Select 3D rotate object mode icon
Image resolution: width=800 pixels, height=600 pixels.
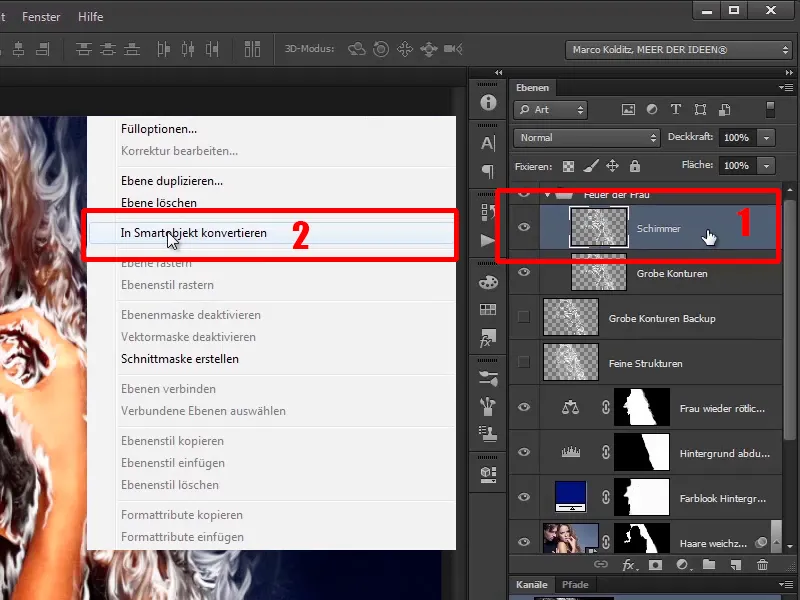click(357, 49)
